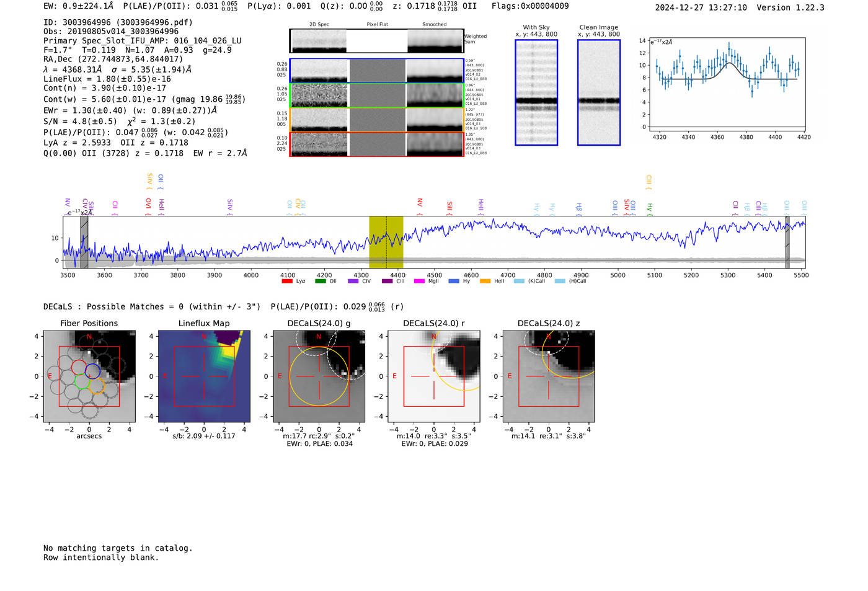Open the Clean Image cutout
The image size is (868, 591).
(x=599, y=92)
